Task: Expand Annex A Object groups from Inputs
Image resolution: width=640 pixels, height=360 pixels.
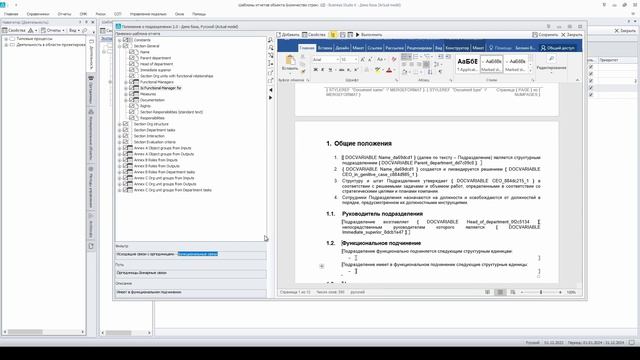Action: (120, 148)
